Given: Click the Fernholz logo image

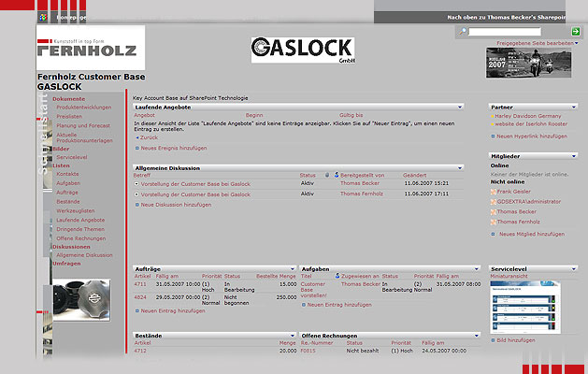Looking at the screenshot, I should coord(87,48).
